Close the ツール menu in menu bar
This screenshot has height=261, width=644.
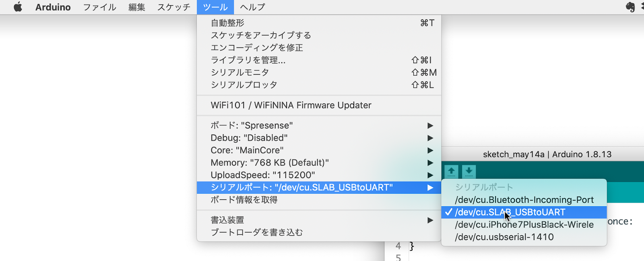pos(215,7)
